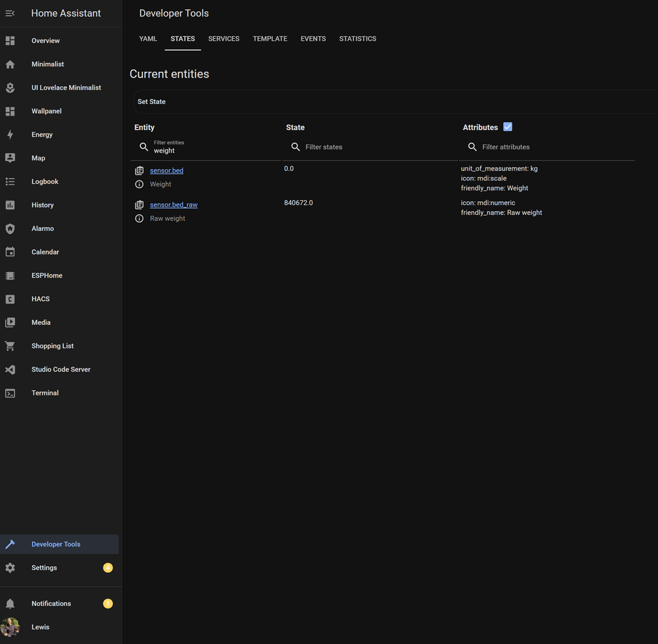Open the Energy dashboard

click(x=42, y=134)
